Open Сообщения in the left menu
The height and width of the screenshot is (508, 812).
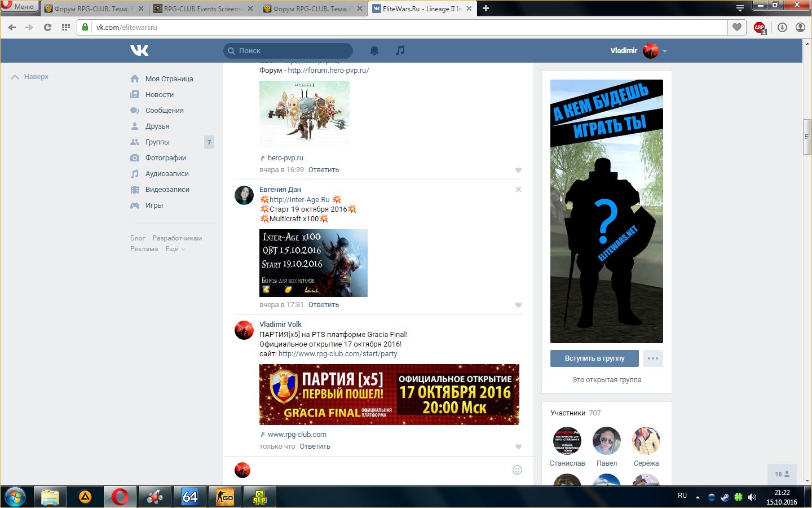(165, 111)
